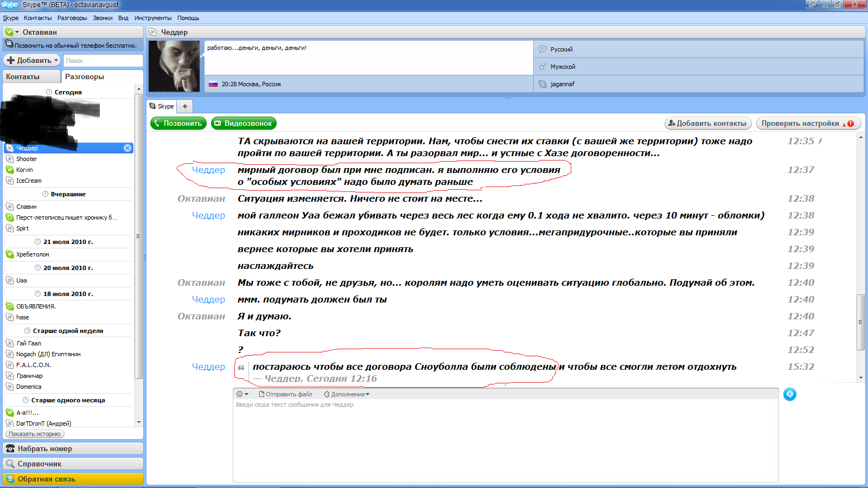The image size is (868, 488).
Task: Select the Skype conversation tab
Action: 162,106
